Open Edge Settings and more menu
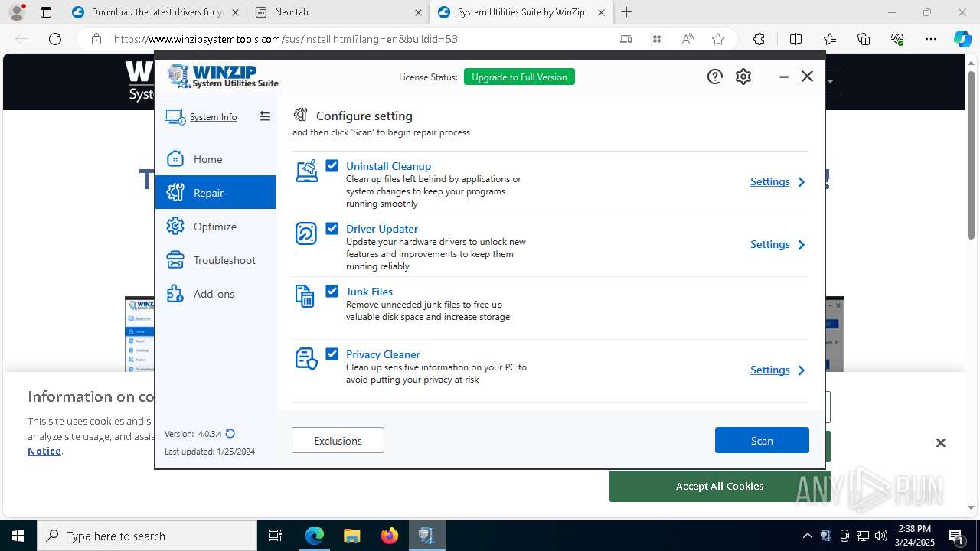This screenshot has width=980, height=551. [931, 39]
